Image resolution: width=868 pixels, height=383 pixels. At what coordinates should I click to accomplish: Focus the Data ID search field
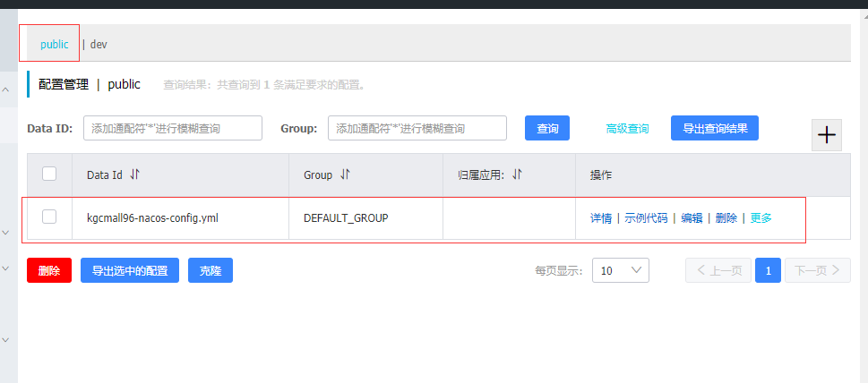point(173,128)
